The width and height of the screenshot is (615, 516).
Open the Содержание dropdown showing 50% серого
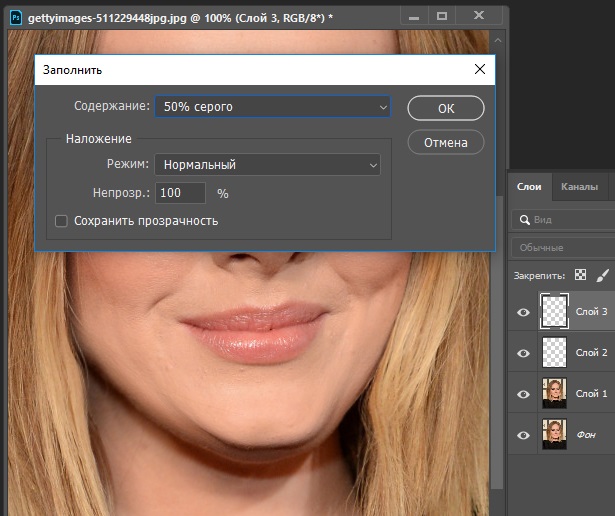tap(271, 106)
